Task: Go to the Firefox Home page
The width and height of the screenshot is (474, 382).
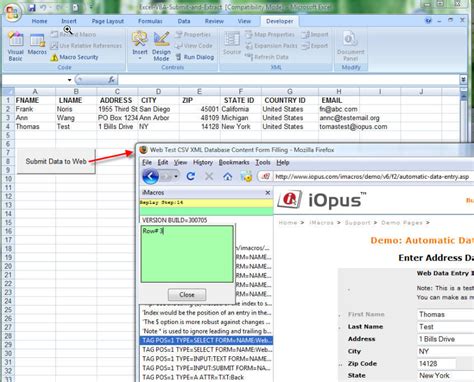Action: pos(228,176)
